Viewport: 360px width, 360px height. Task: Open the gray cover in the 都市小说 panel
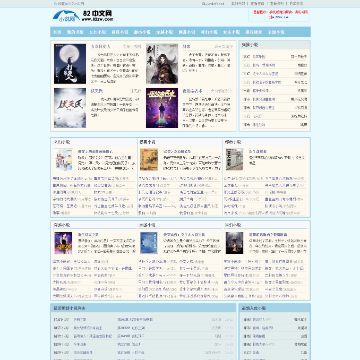coord(234,160)
